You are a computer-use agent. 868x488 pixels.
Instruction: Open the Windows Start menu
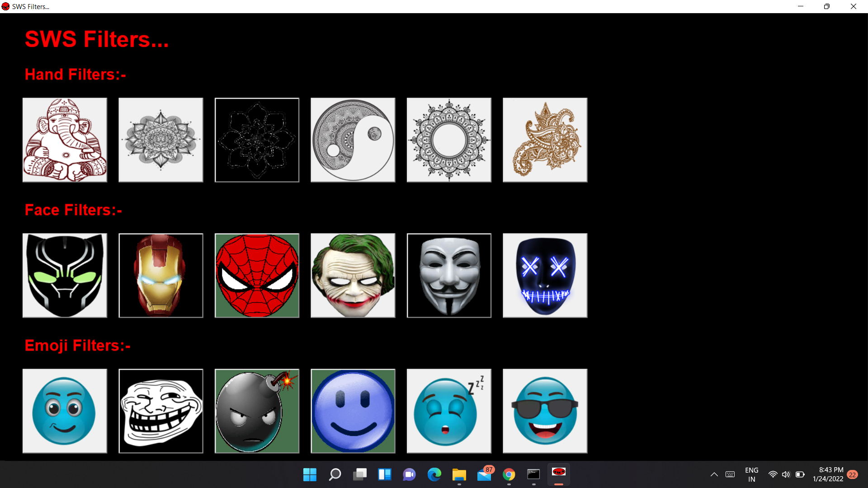click(x=310, y=474)
